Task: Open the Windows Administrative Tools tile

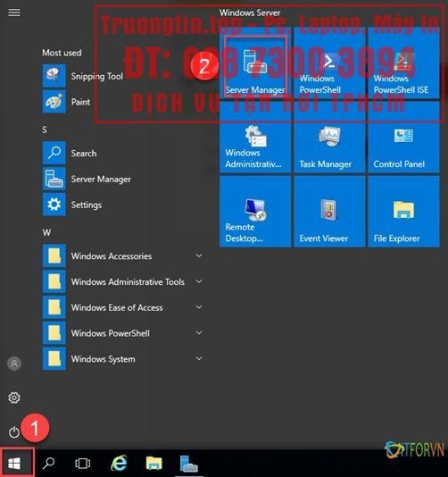Action: (255, 138)
